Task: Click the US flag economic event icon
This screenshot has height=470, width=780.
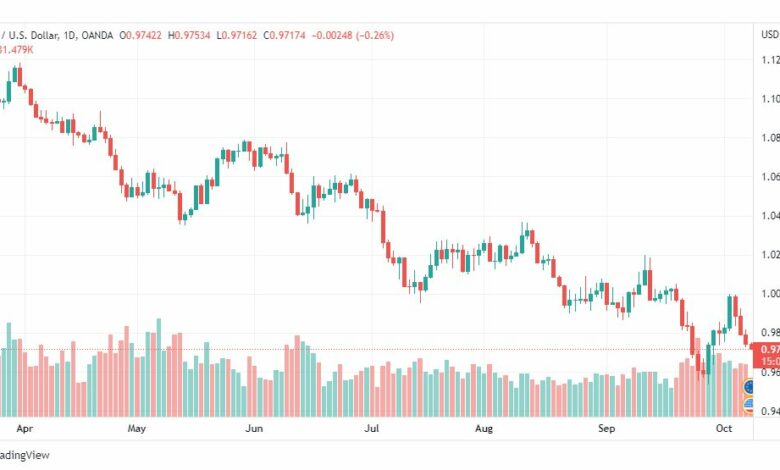Action: pos(750,405)
